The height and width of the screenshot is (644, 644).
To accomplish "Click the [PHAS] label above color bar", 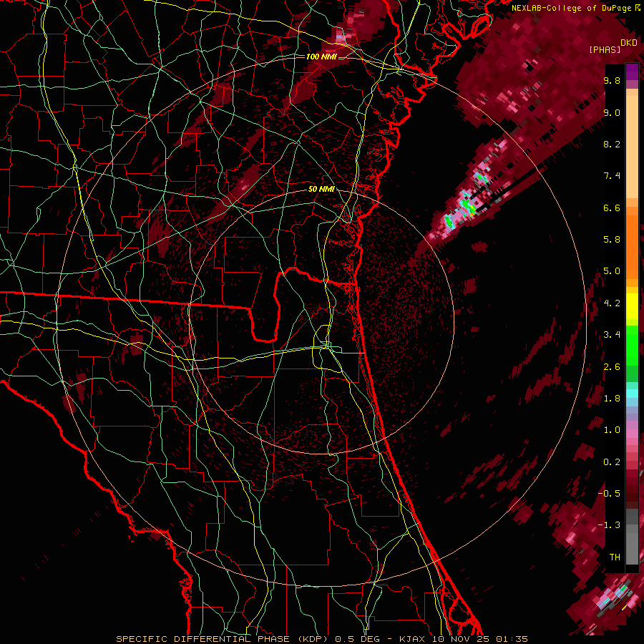I will pos(605,50).
